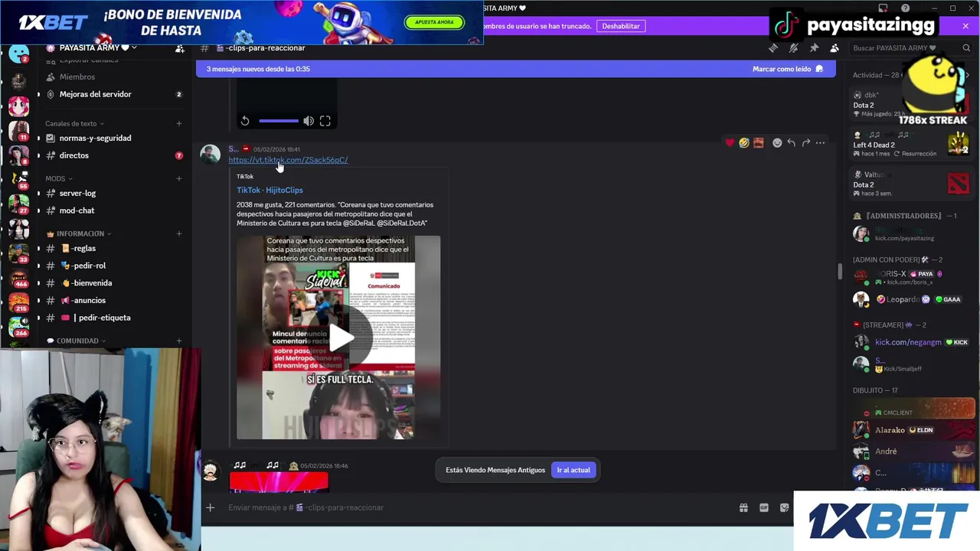
Task: Toggle the notification bell mute icon
Action: pyautogui.click(x=793, y=47)
